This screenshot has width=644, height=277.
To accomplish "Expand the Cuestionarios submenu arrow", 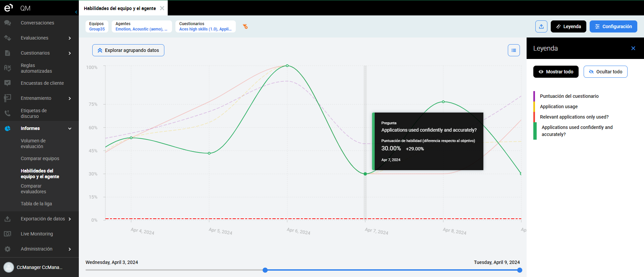I will coord(70,53).
